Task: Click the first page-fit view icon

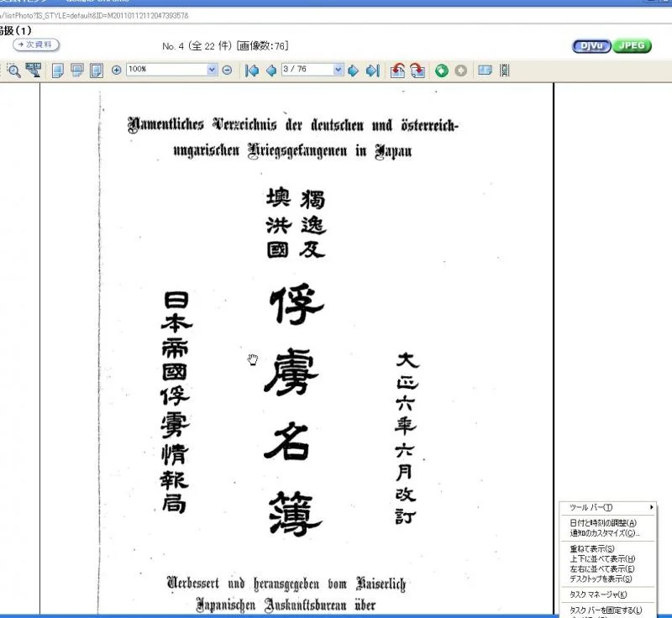Action: tap(58, 71)
